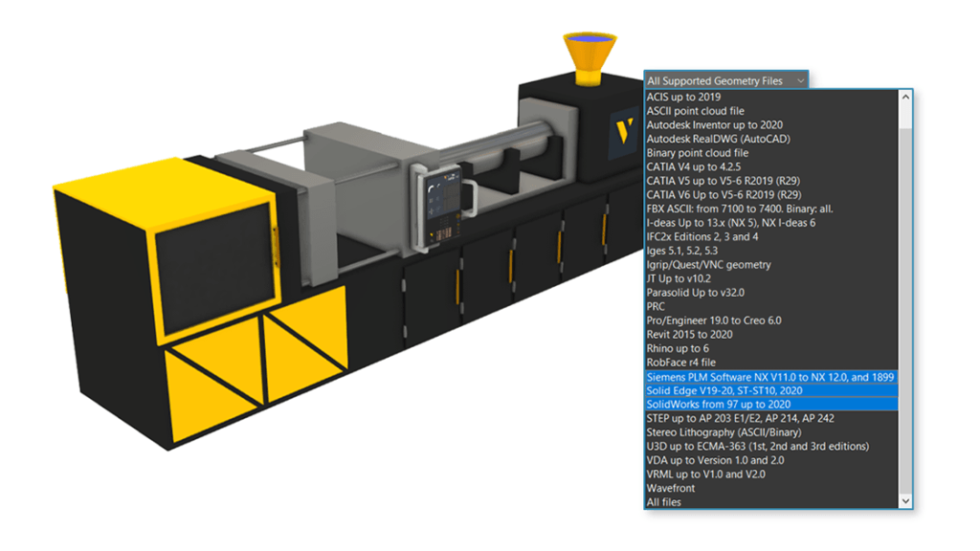
Task: Select Autodesk Inventor up to 2020
Action: tap(772, 125)
